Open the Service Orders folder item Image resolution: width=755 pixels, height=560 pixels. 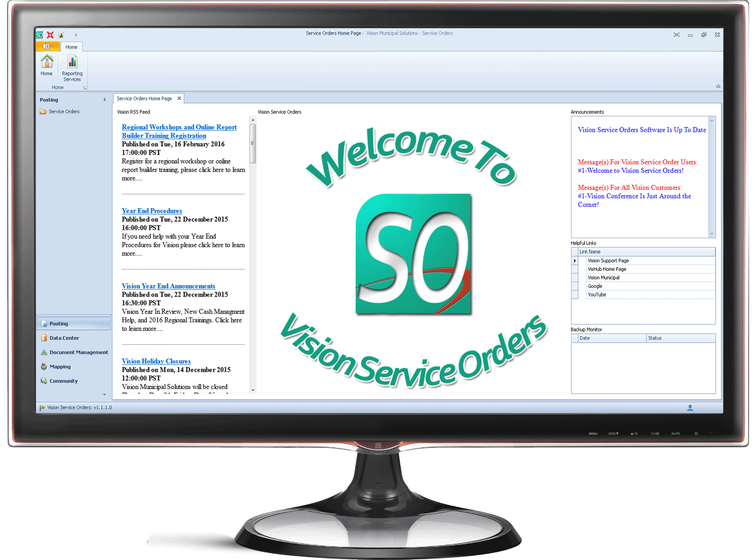60,112
